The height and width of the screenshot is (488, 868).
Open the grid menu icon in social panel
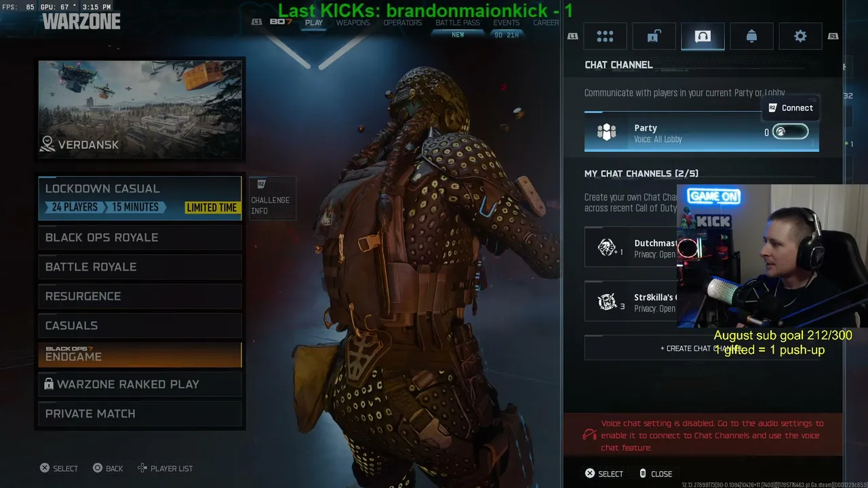click(605, 37)
